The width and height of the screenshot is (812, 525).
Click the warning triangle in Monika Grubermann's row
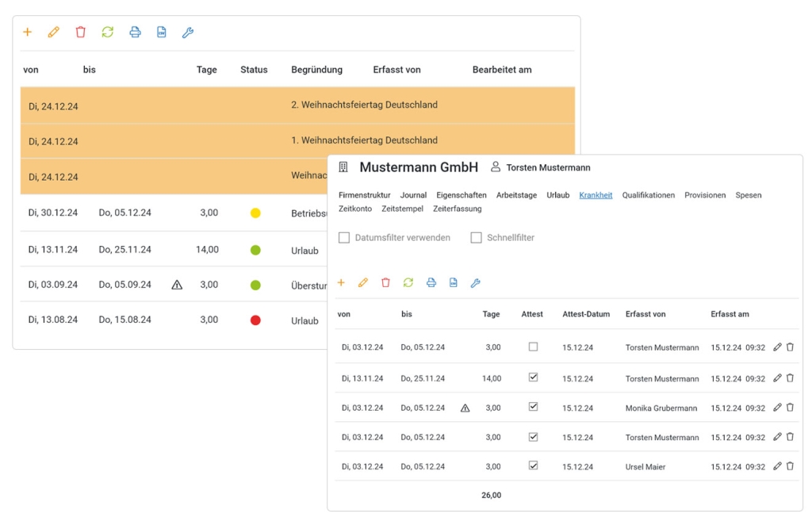click(x=465, y=408)
